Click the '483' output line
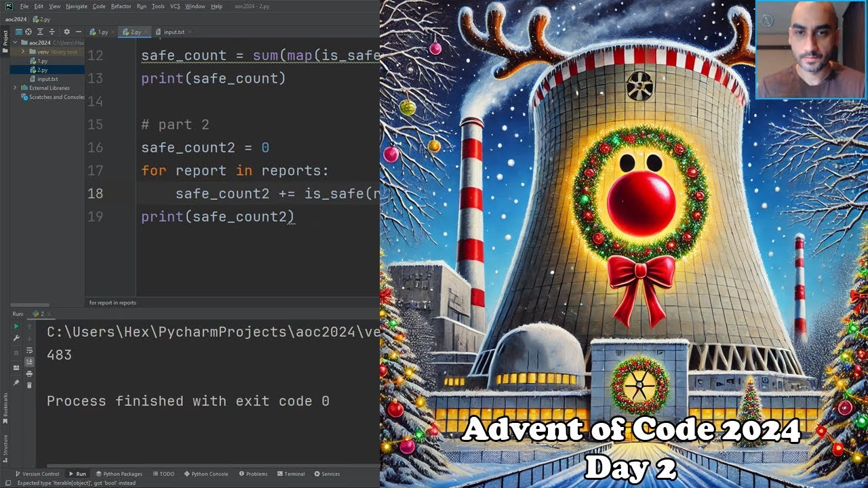The image size is (868, 488). tap(59, 355)
